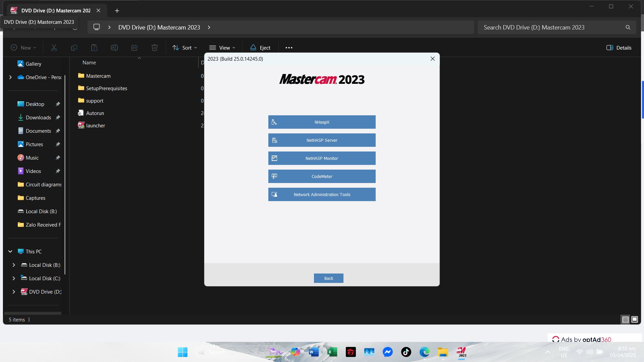644x362 pixels.
Task: Click the CodeMeter device icon
Action: pos(274,176)
